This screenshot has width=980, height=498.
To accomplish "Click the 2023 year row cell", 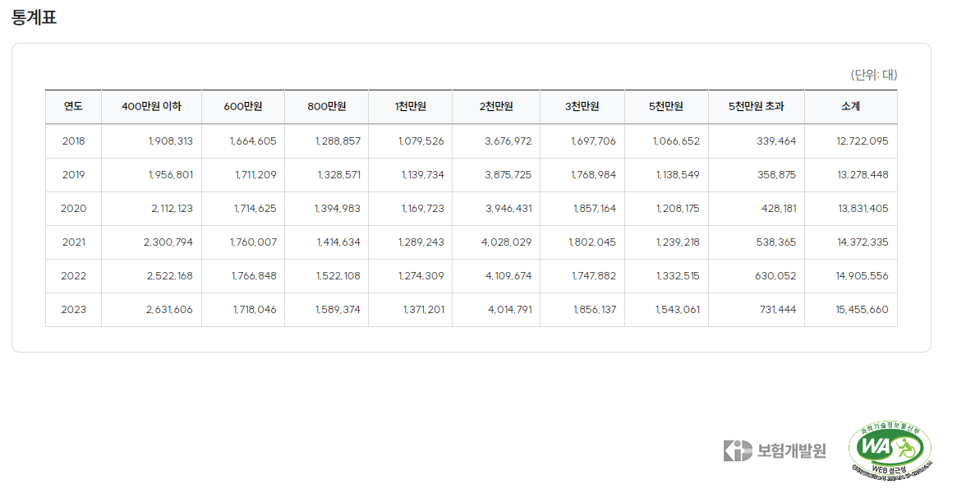I will click(73, 310).
